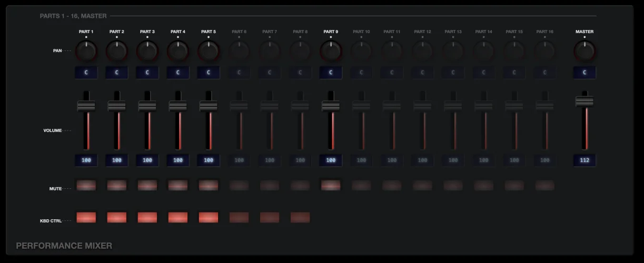Click the Part 16 pan knob

click(x=544, y=51)
